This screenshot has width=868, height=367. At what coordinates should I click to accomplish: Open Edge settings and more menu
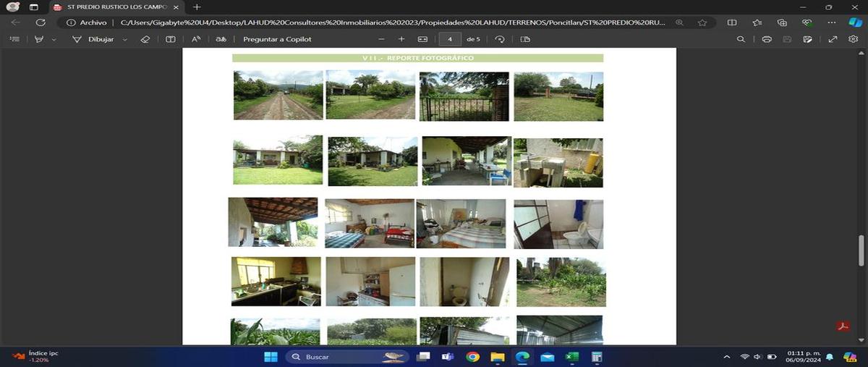[831, 22]
